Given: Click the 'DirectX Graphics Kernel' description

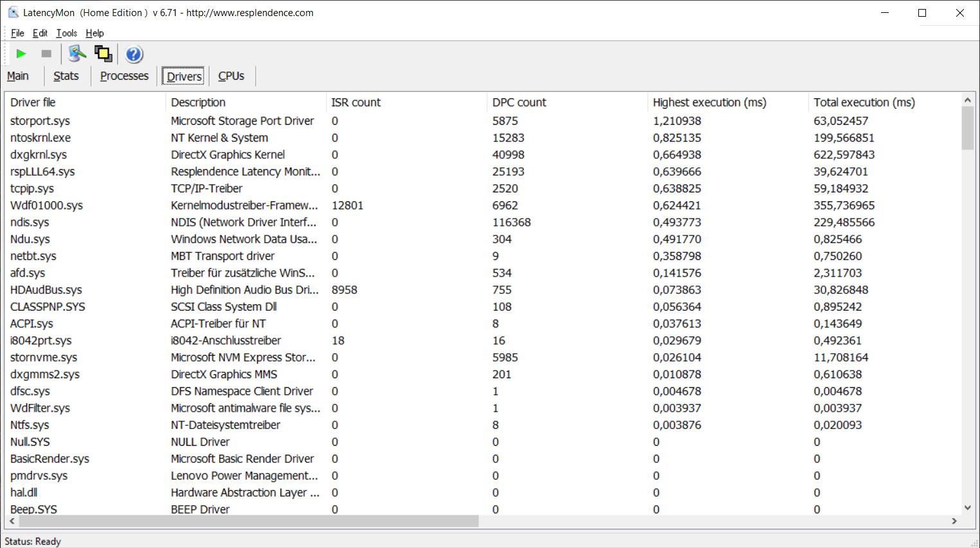Looking at the screenshot, I should (227, 154).
